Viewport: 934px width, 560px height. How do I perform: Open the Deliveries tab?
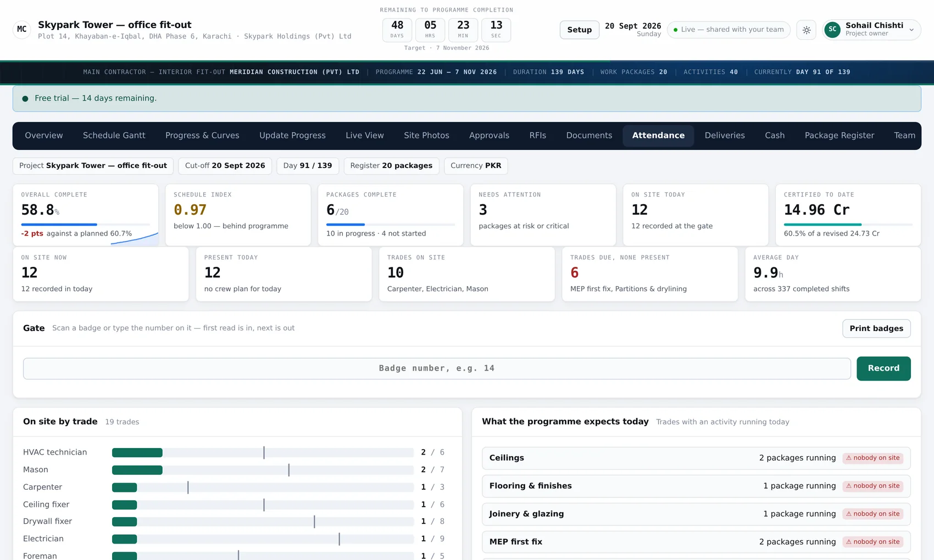[725, 136]
